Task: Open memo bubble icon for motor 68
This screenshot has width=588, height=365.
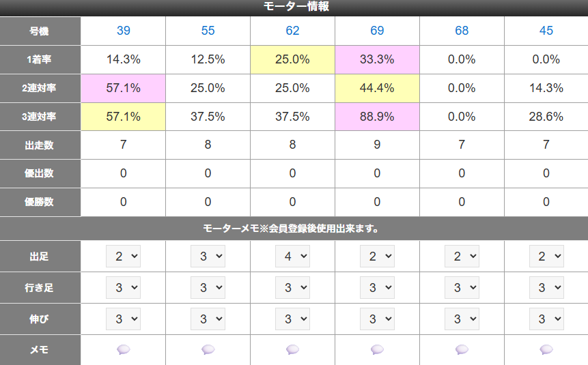Action: point(462,349)
